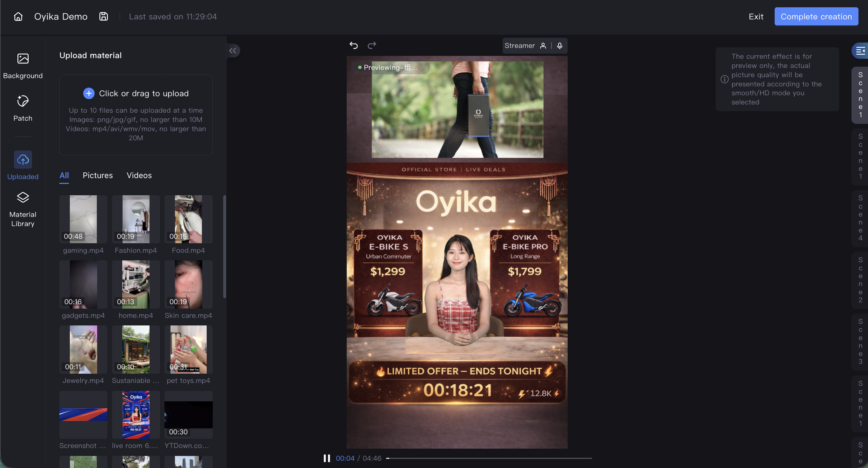Select the YTDown.co video thumbnail
The image size is (868, 468).
(x=188, y=415)
